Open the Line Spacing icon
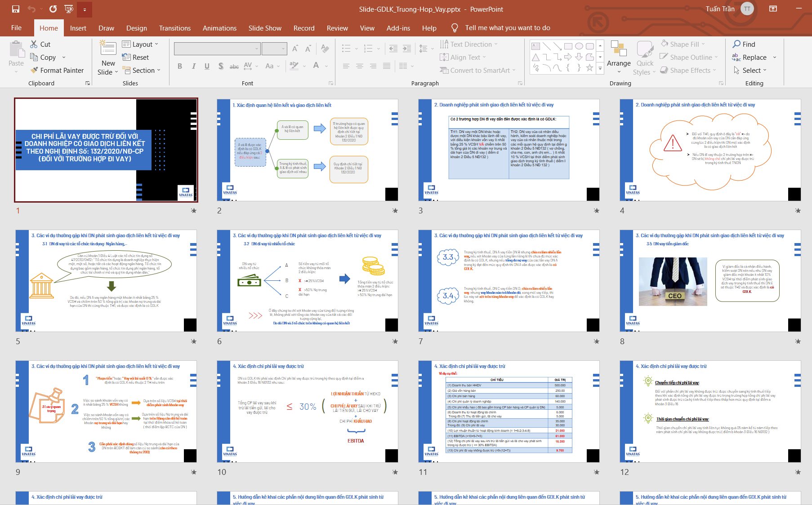The width and height of the screenshot is (812, 505). tap(423, 49)
